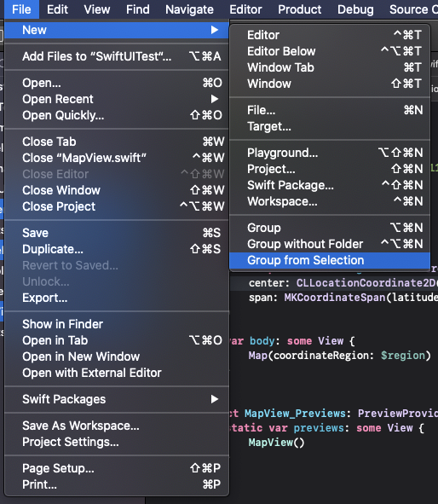This screenshot has width=438, height=504.
Task: Select Save As Workspace...
Action: (117, 426)
